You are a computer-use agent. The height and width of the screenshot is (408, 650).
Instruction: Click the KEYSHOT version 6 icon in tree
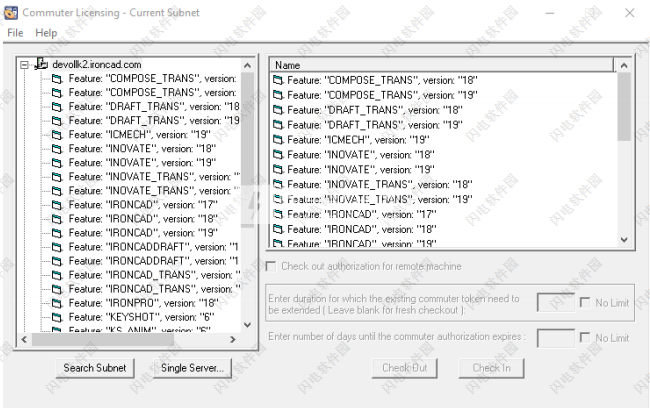pos(57,318)
